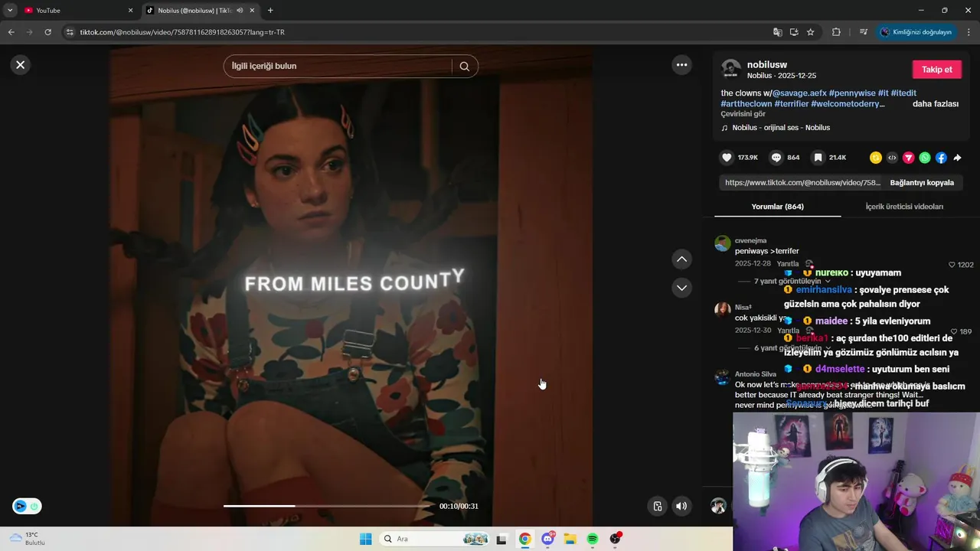Open comments via speech bubble icon
980x551 pixels.
click(776, 158)
